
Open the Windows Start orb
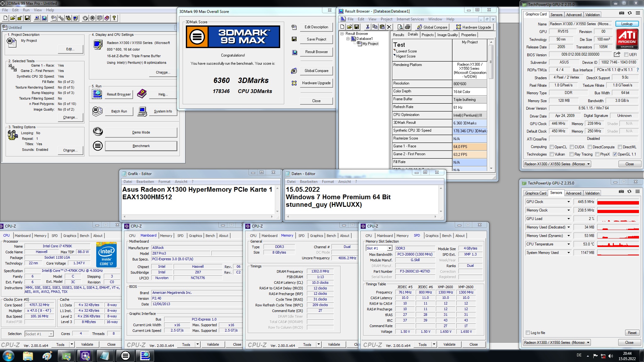pos(8,356)
